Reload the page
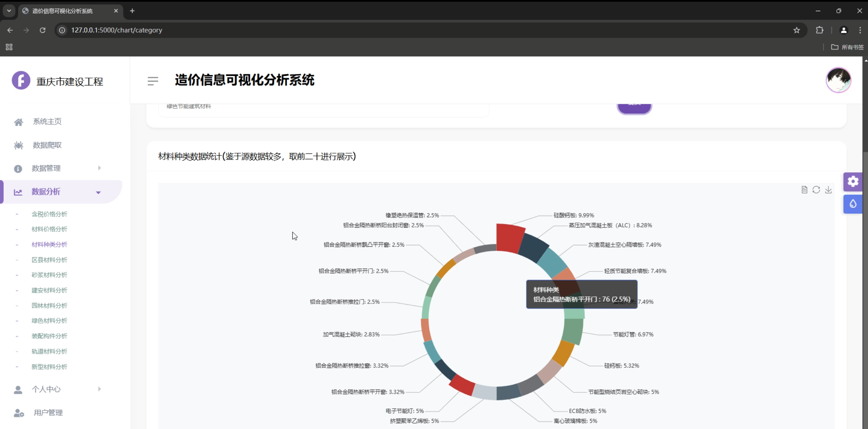Image resolution: width=868 pixels, height=429 pixels. (x=42, y=30)
